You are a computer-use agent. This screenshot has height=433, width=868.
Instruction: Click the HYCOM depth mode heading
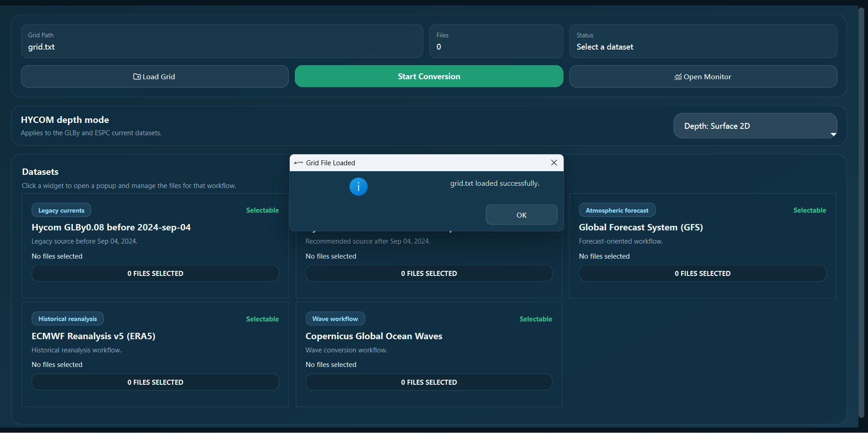[x=65, y=120]
